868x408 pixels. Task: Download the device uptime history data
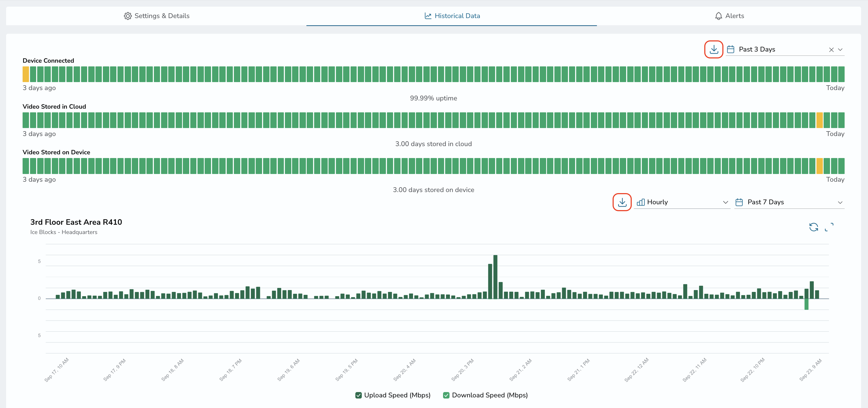pyautogui.click(x=714, y=49)
